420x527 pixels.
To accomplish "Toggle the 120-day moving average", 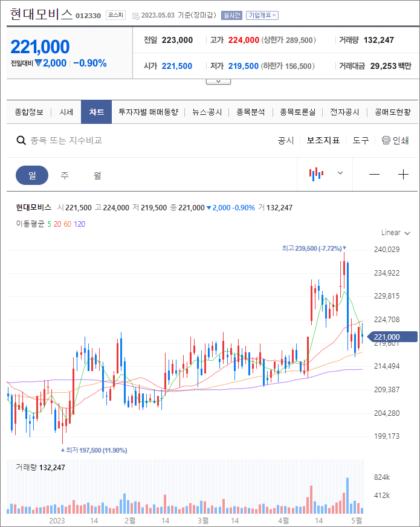I will (x=80, y=224).
